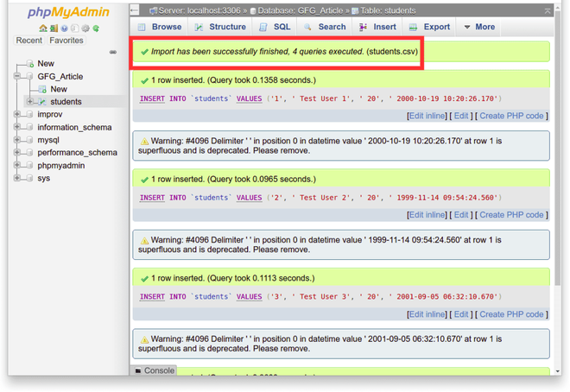The image size is (570, 392).
Task: Click the information_schema database icon
Action: pyautogui.click(x=30, y=127)
